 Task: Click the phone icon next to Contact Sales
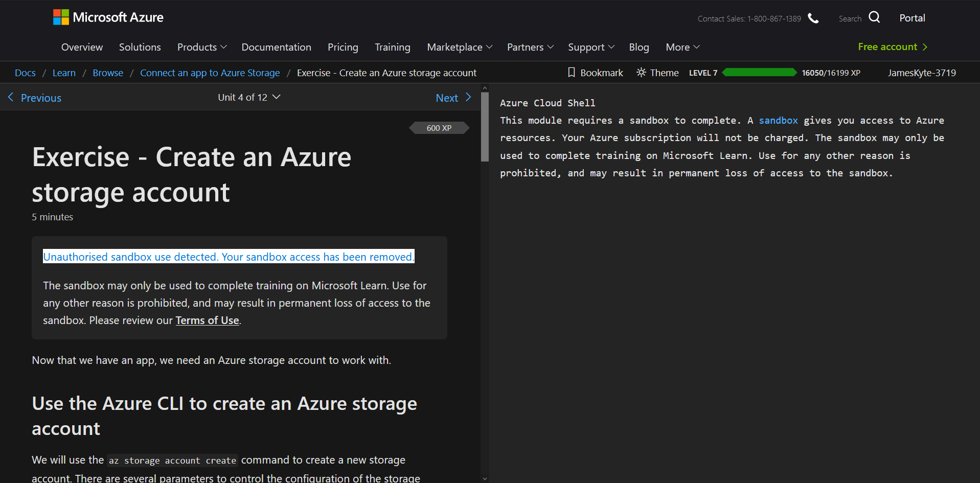pyautogui.click(x=813, y=18)
